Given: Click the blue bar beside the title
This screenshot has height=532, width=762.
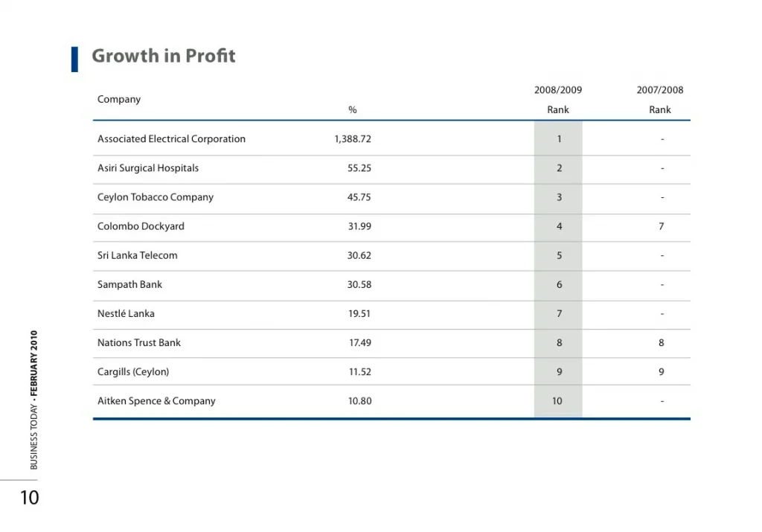Looking at the screenshot, I should (74, 59).
